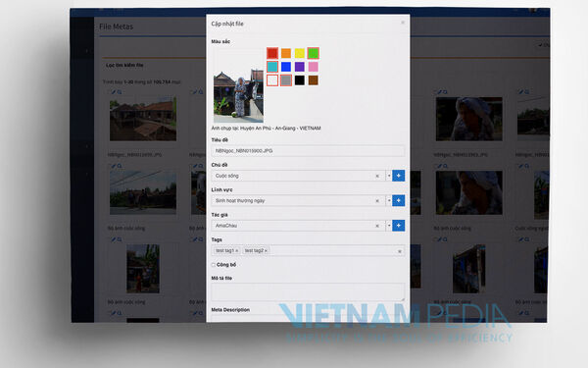
Task: Add a new Lĩnh vực with plus button
Action: [x=399, y=200]
